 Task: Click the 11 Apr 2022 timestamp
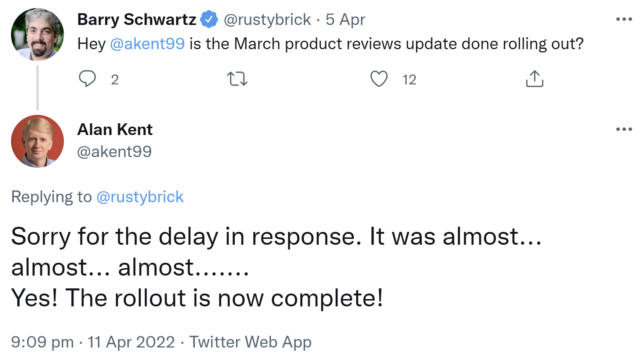131,342
